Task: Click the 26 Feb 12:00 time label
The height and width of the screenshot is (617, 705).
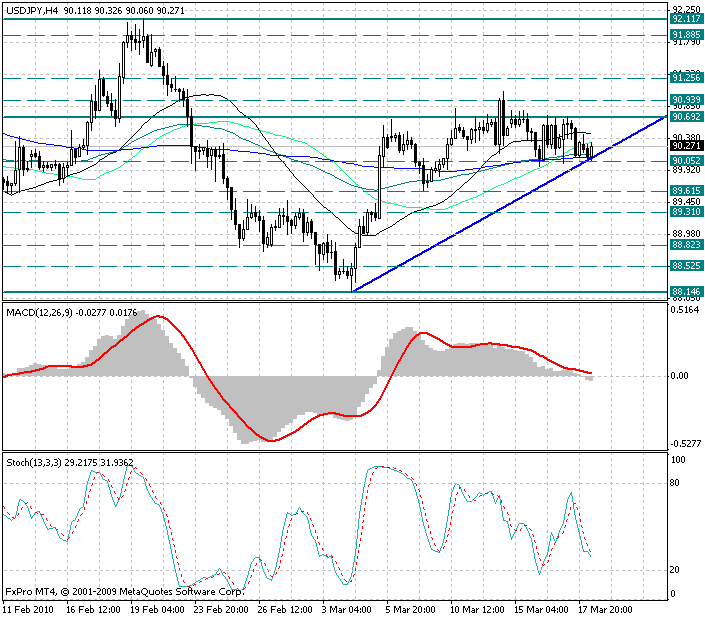Action: (286, 610)
